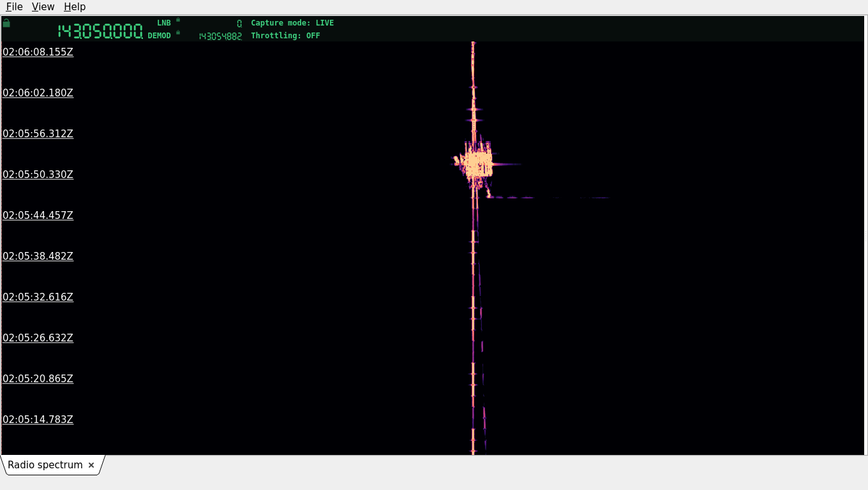The width and height of the screenshot is (868, 490).
Task: Click timestamp 02:05:26.632Z
Action: point(38,338)
